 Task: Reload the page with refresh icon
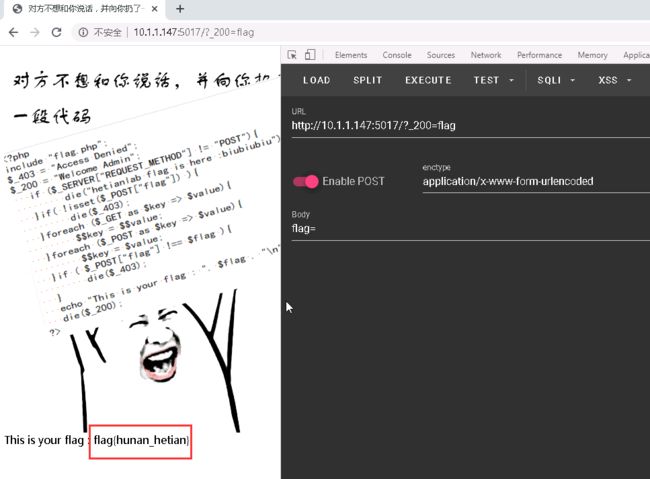pos(56,32)
